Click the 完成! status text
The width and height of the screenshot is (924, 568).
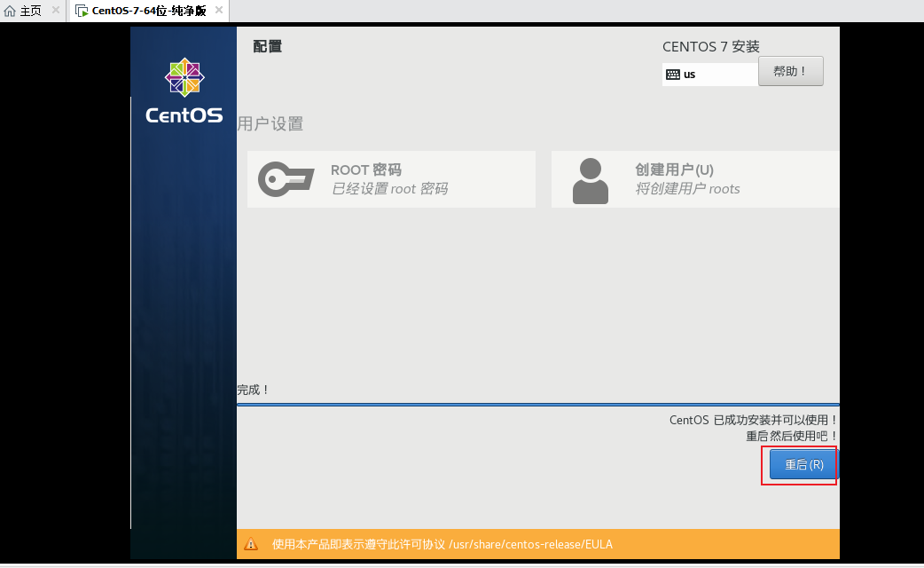click(254, 390)
